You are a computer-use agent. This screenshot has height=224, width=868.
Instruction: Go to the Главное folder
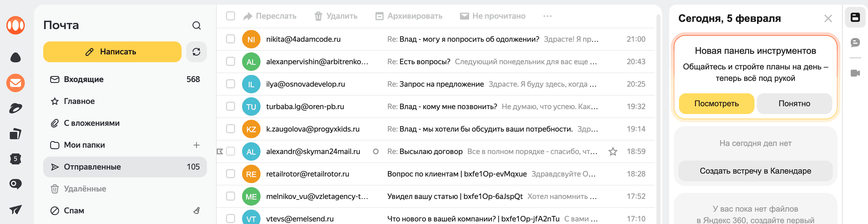(125, 101)
